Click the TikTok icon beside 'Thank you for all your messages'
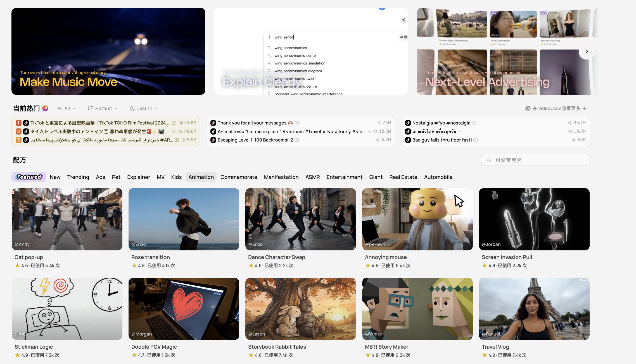The height and width of the screenshot is (364, 636). pyautogui.click(x=213, y=123)
